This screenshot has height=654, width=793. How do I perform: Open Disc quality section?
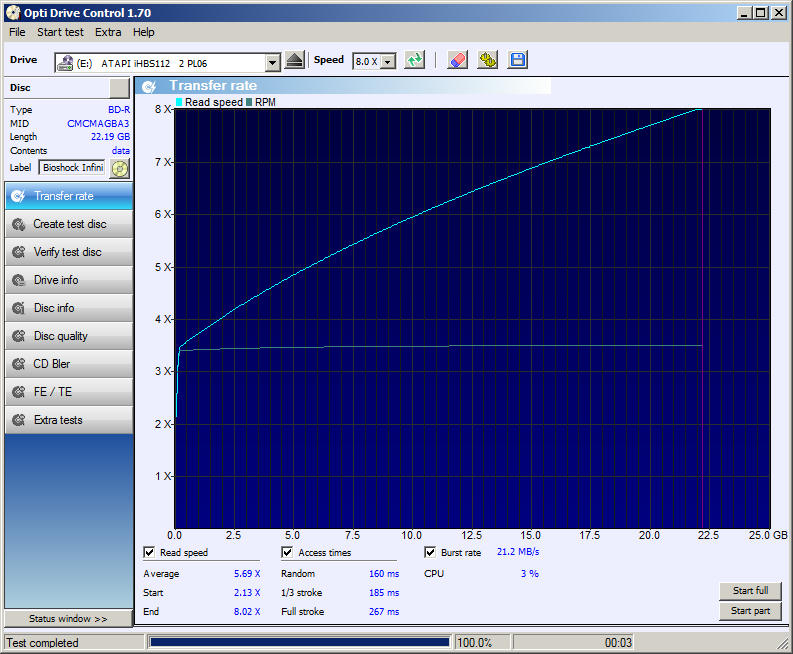69,336
